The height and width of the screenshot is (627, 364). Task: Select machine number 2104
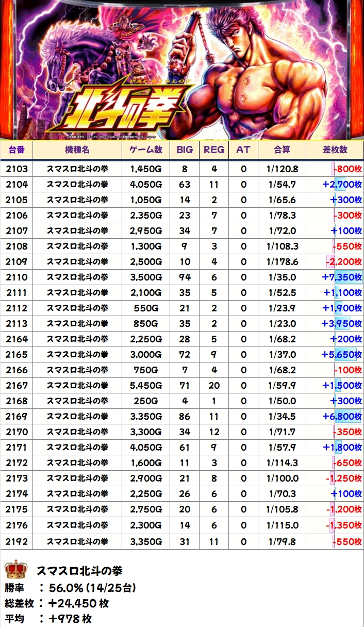tap(17, 184)
